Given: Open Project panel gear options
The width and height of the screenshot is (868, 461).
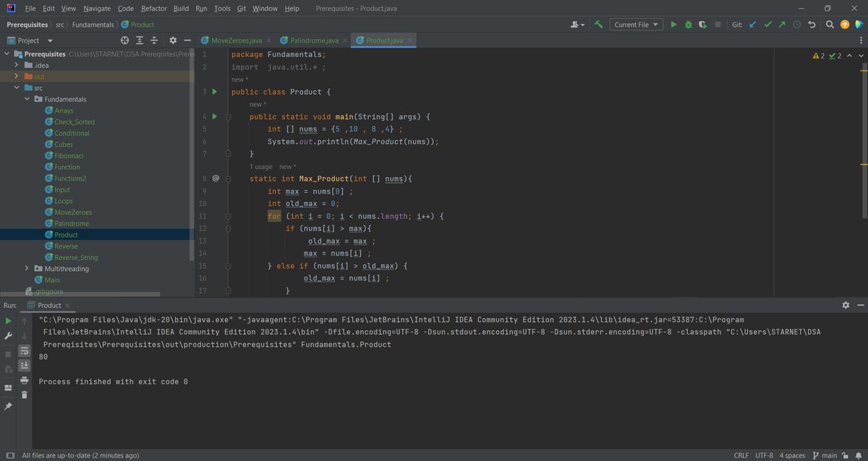Looking at the screenshot, I should pos(172,40).
